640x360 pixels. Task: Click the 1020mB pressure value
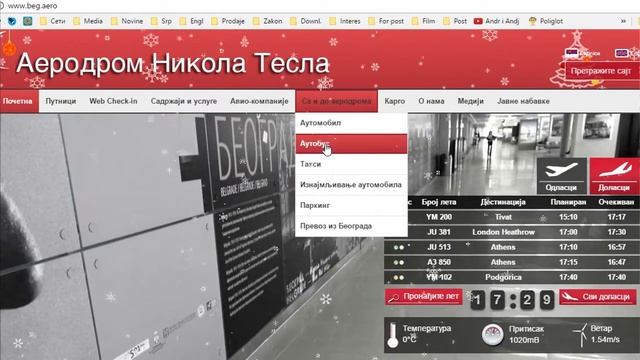click(524, 340)
